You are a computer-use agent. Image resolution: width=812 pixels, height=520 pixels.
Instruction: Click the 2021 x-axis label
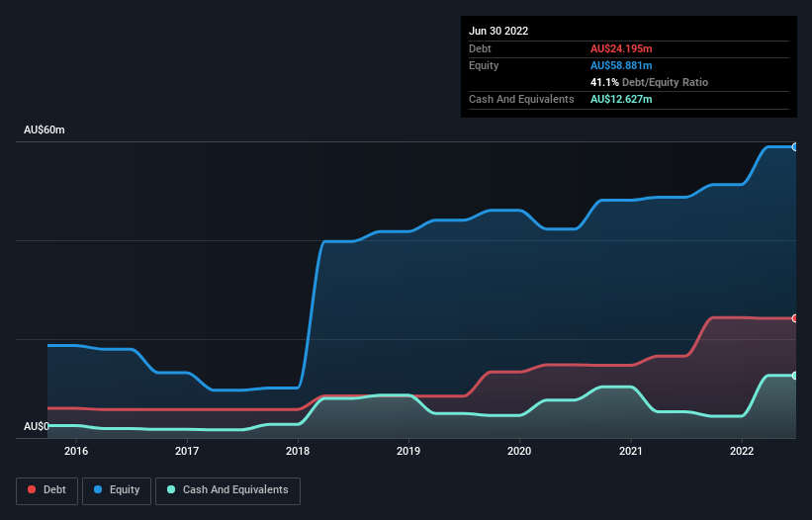coord(631,451)
